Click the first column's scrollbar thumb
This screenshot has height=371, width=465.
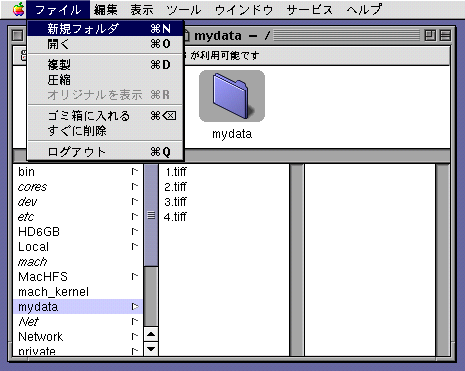[x=151, y=215]
